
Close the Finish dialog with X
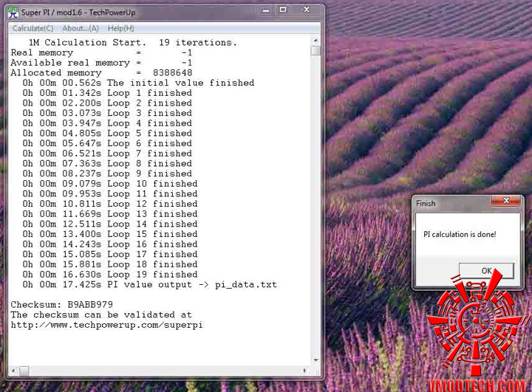[x=505, y=201]
